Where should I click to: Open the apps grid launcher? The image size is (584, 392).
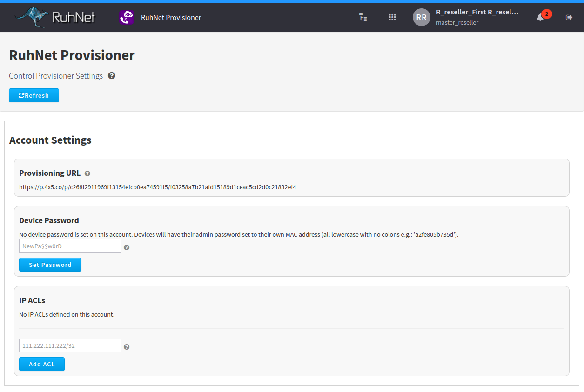click(392, 17)
